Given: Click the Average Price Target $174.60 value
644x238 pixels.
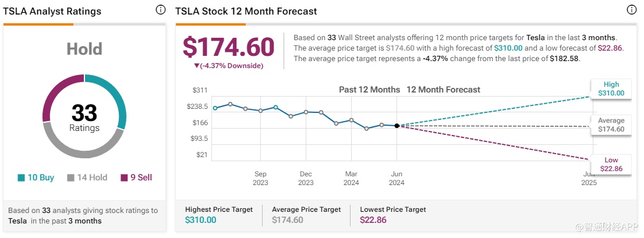Looking at the screenshot, I should point(287,220).
